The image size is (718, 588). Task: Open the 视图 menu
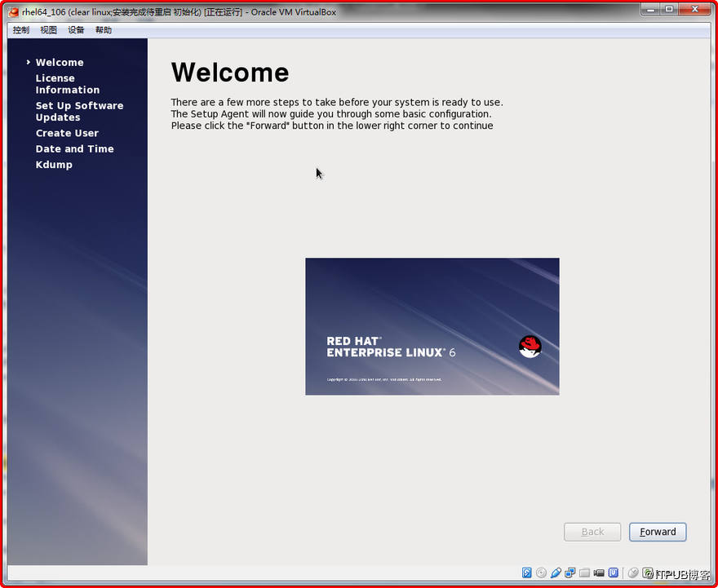pos(48,30)
